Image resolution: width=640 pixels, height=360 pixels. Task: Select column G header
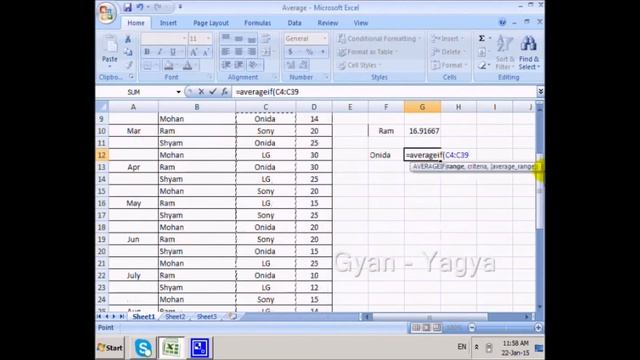422,107
